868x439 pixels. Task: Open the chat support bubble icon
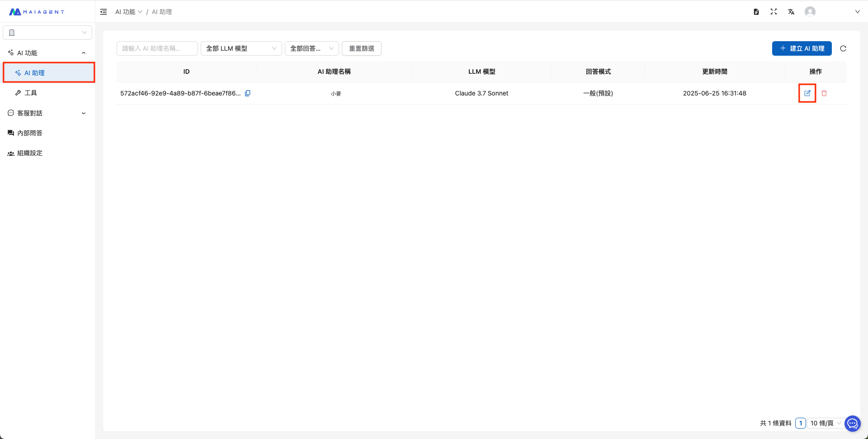(853, 424)
